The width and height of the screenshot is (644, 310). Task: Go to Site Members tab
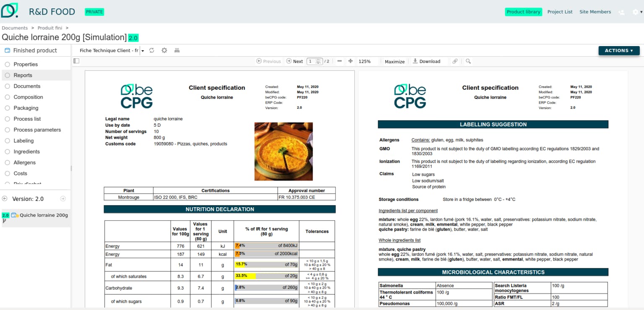coord(595,12)
